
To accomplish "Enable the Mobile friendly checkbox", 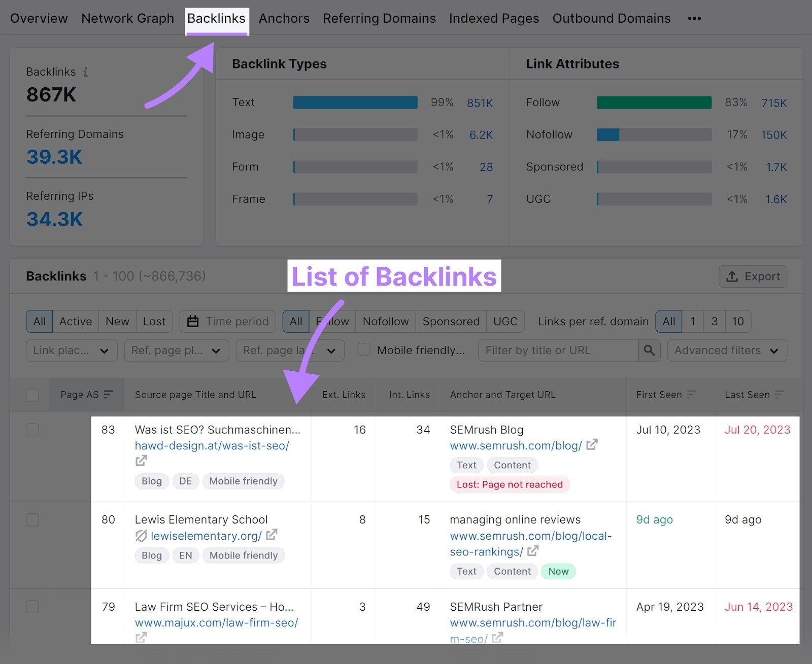I will click(x=363, y=350).
